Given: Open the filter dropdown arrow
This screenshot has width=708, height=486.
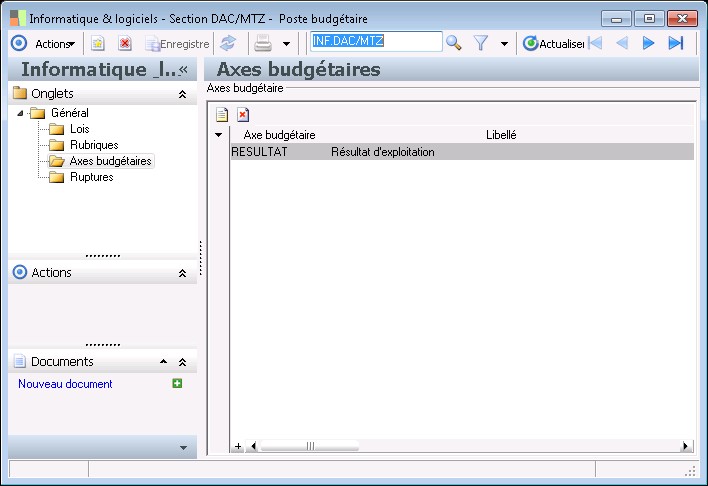Looking at the screenshot, I should tap(504, 44).
